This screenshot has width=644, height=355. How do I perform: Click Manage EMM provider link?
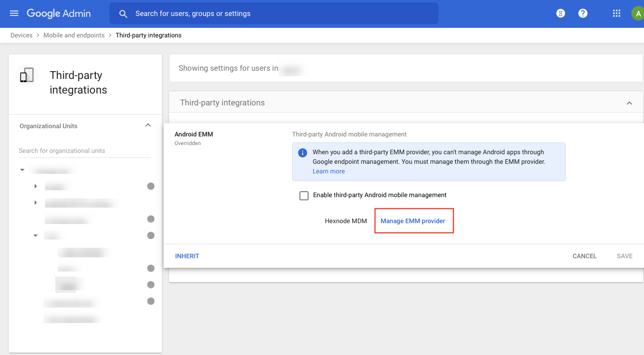coord(413,221)
